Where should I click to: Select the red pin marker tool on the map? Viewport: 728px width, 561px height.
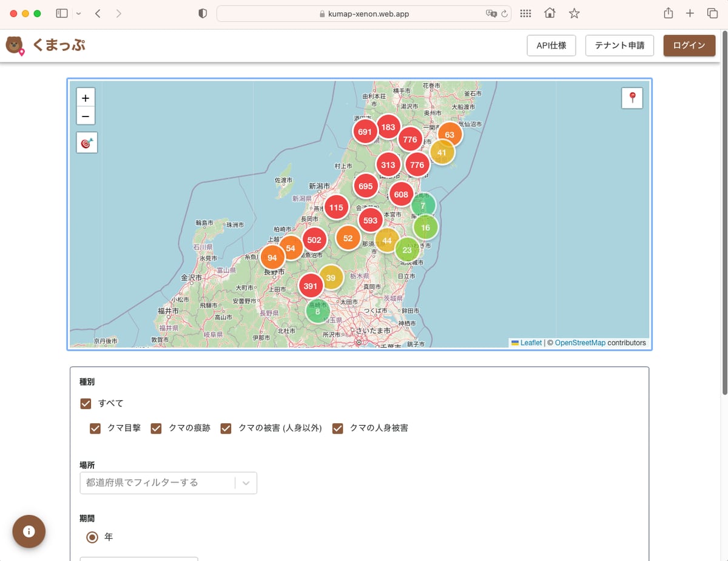click(632, 98)
